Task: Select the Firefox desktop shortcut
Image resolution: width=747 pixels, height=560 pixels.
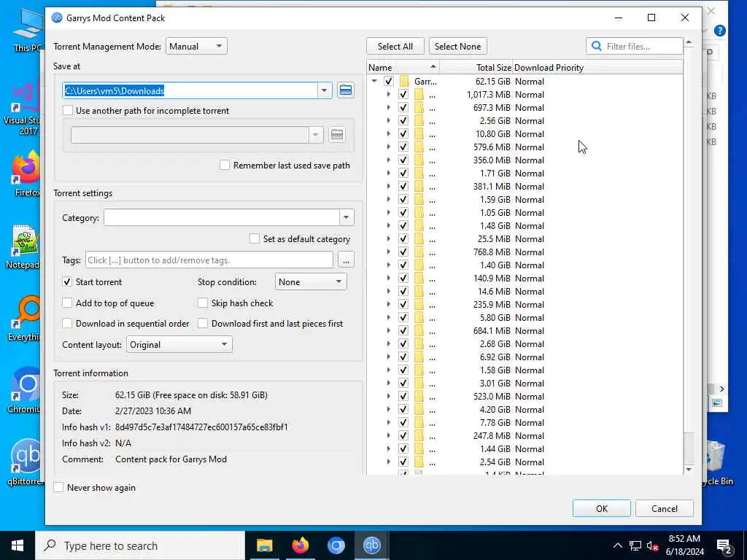Action: pyautogui.click(x=26, y=175)
